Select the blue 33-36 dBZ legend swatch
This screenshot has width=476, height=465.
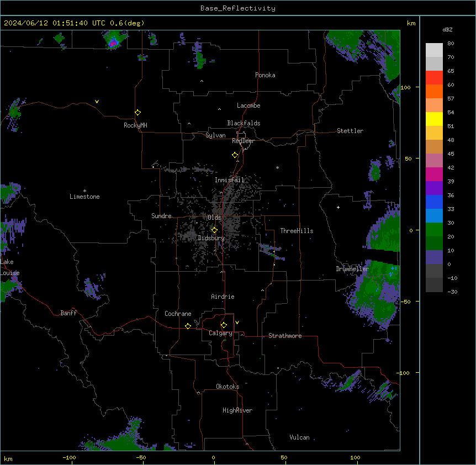pyautogui.click(x=434, y=202)
